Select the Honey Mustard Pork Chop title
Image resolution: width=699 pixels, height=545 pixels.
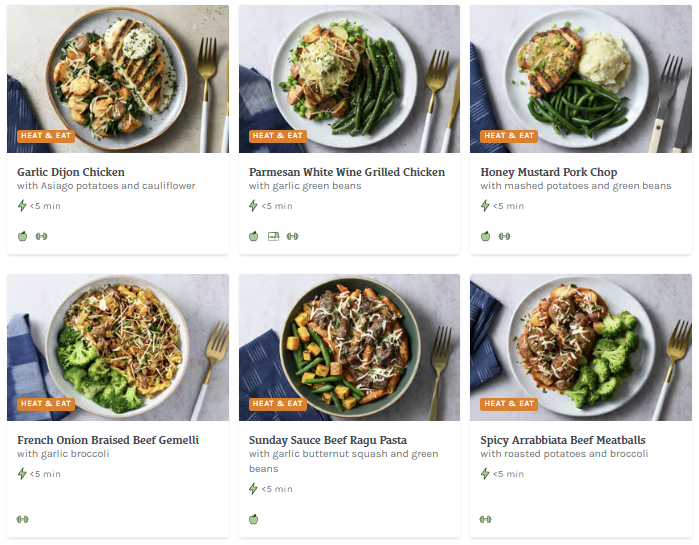pyautogui.click(x=548, y=172)
